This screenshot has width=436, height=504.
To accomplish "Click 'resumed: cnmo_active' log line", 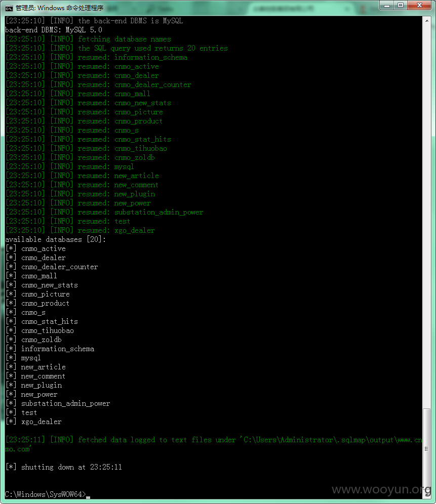I will (x=83, y=66).
